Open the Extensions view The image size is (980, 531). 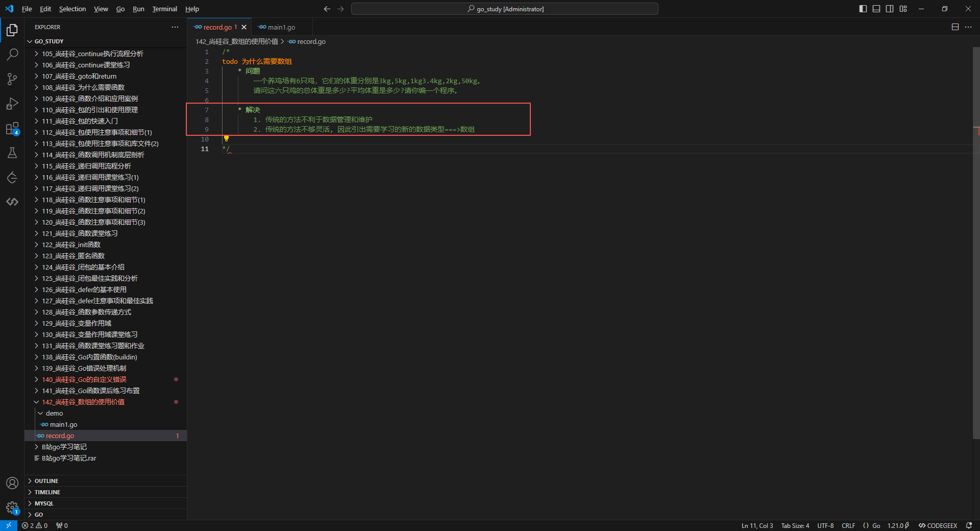12,128
